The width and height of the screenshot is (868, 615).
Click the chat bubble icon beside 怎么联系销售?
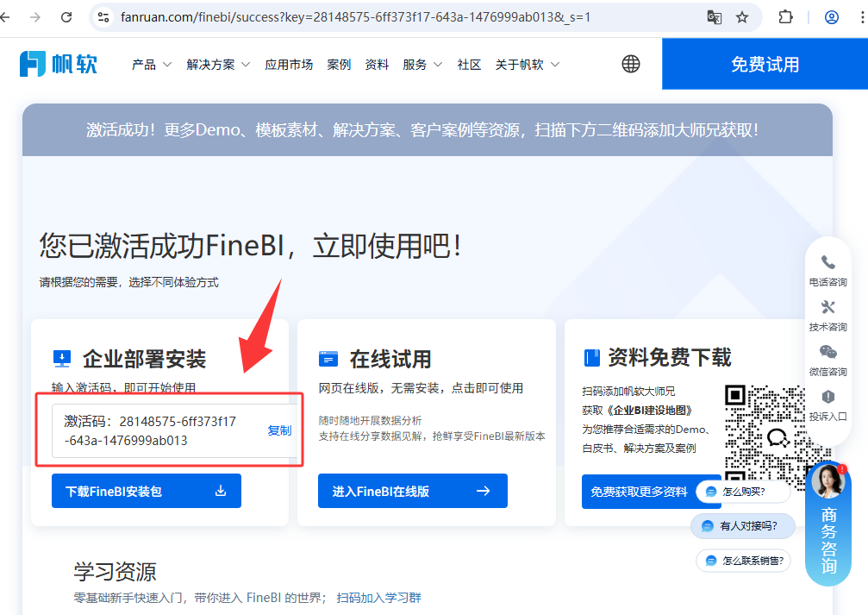tap(711, 561)
